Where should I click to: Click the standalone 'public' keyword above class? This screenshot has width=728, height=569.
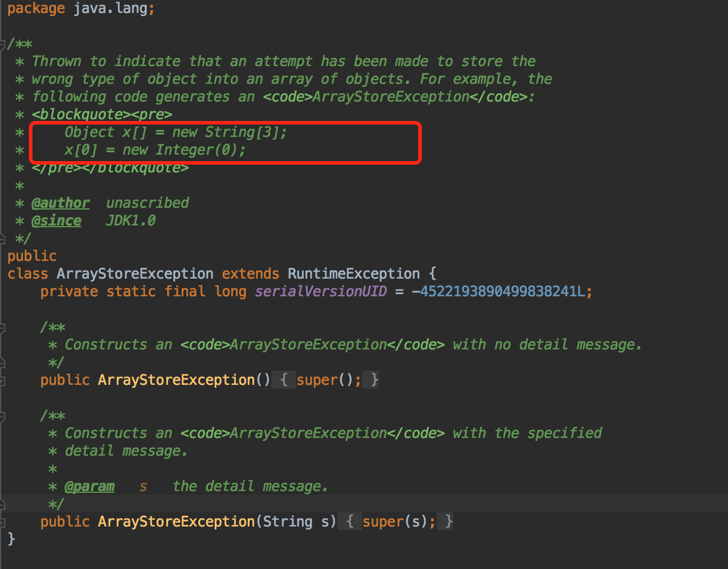tap(32, 256)
